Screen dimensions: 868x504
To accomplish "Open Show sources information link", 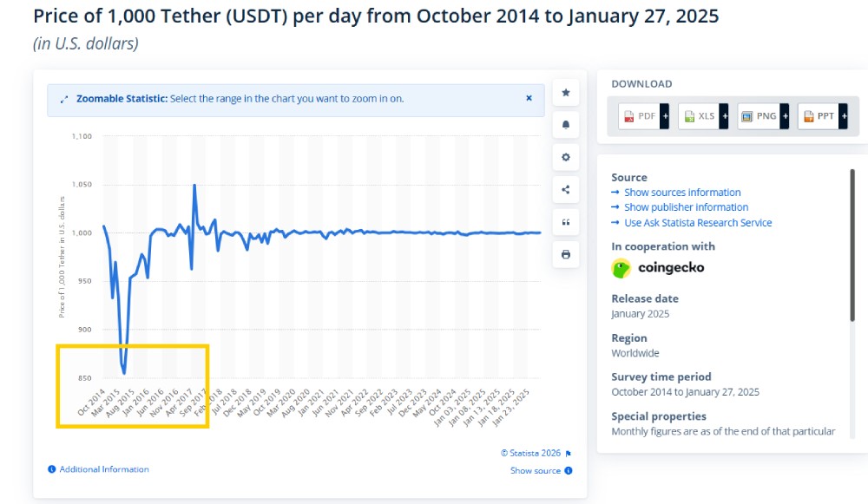I will click(x=682, y=193).
